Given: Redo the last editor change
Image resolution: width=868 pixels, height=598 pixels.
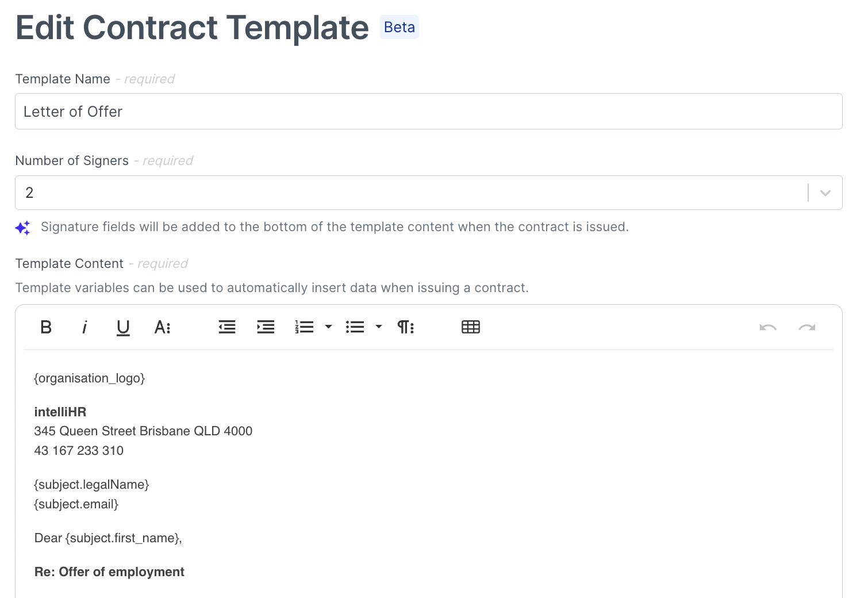Looking at the screenshot, I should coord(806,327).
